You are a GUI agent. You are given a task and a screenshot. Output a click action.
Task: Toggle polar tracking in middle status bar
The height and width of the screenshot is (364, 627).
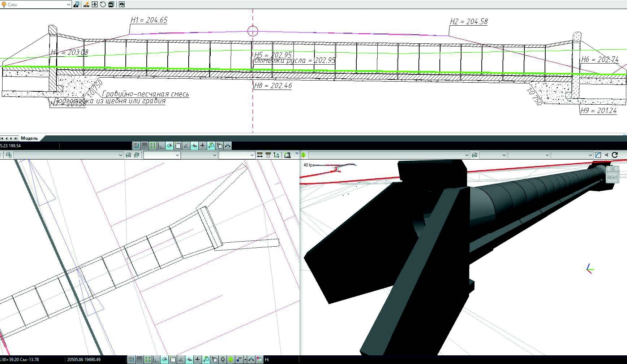(x=169, y=146)
